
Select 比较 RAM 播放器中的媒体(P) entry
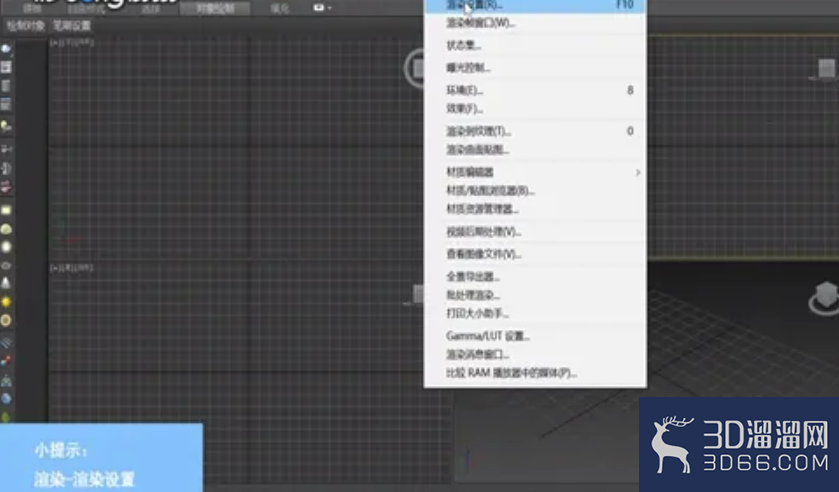click(x=535, y=373)
